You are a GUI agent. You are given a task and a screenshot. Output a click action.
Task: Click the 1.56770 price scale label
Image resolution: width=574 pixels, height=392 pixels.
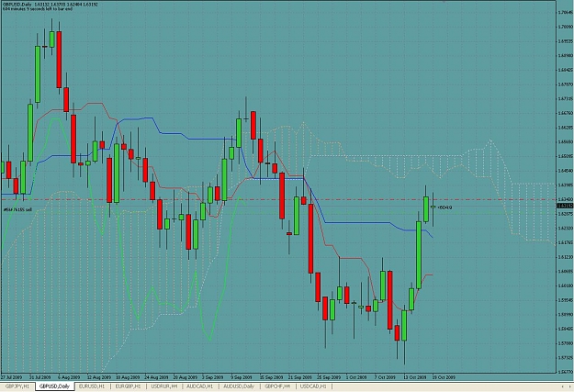tap(565, 372)
